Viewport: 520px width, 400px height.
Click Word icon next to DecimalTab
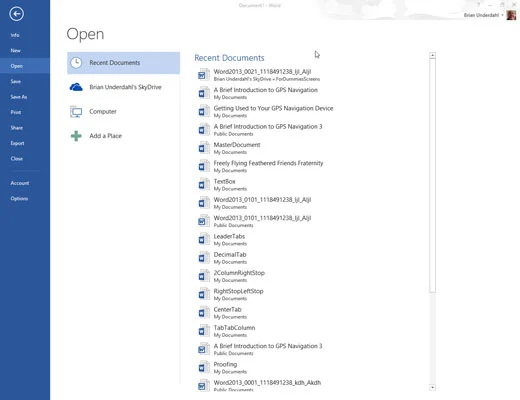click(203, 258)
